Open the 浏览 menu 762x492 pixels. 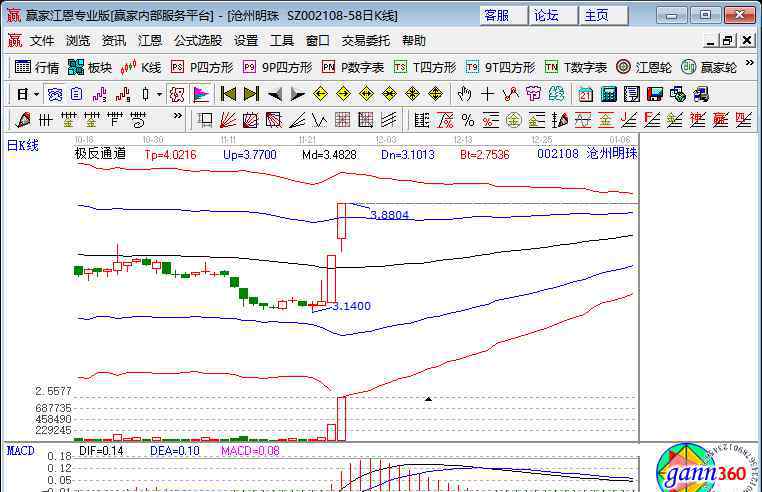click(x=78, y=41)
